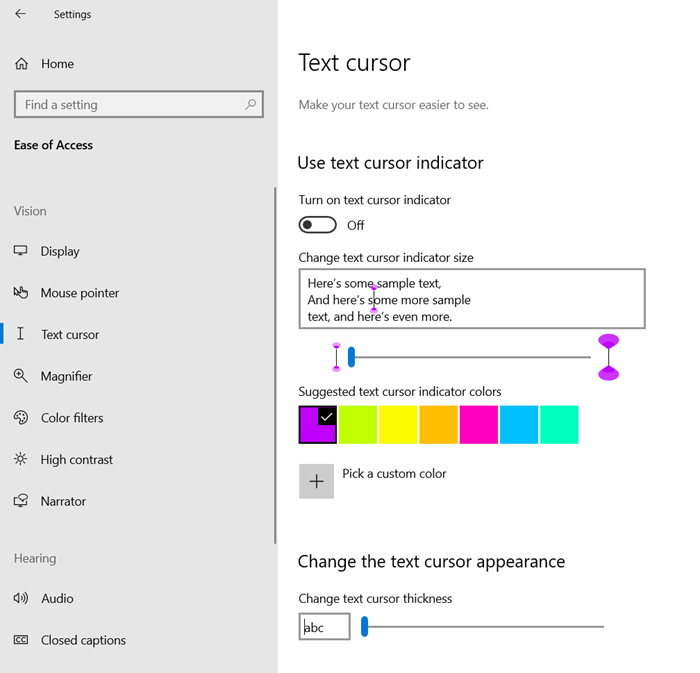
Task: Click the High contrast sun icon
Action: point(21,460)
